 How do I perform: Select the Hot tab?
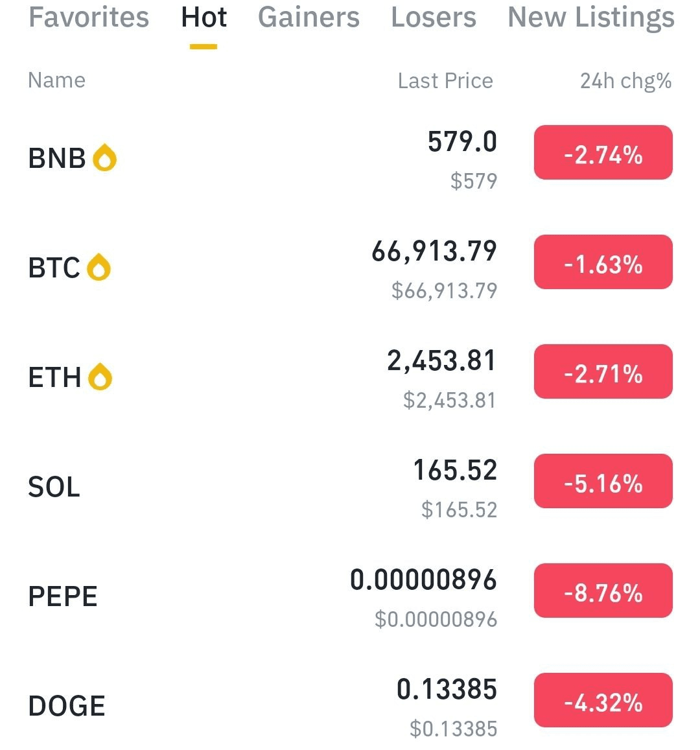tap(204, 18)
